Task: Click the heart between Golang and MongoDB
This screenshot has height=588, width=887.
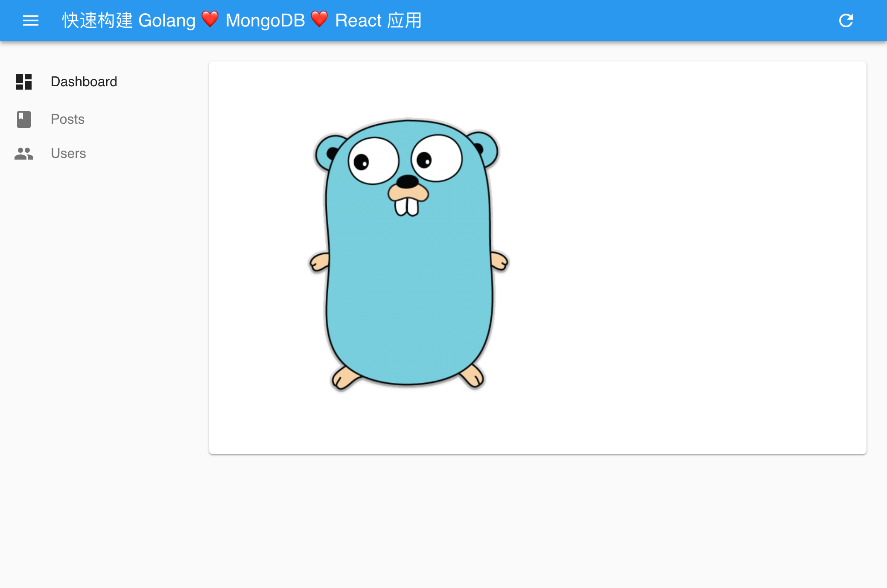Action: tap(210, 19)
